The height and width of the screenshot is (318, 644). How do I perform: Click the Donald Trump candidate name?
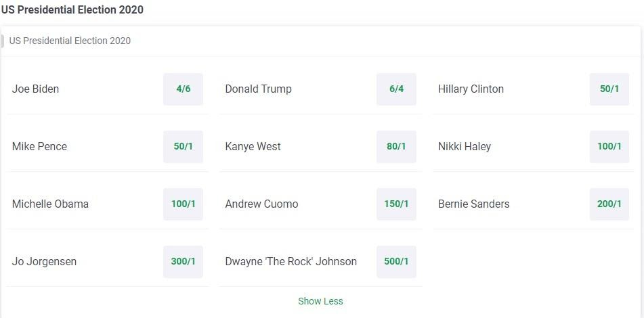258,89
